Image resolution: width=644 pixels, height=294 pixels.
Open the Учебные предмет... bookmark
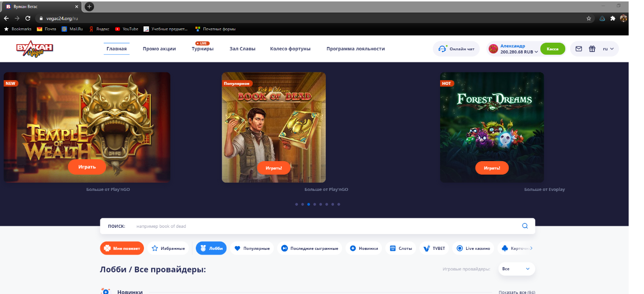click(166, 29)
